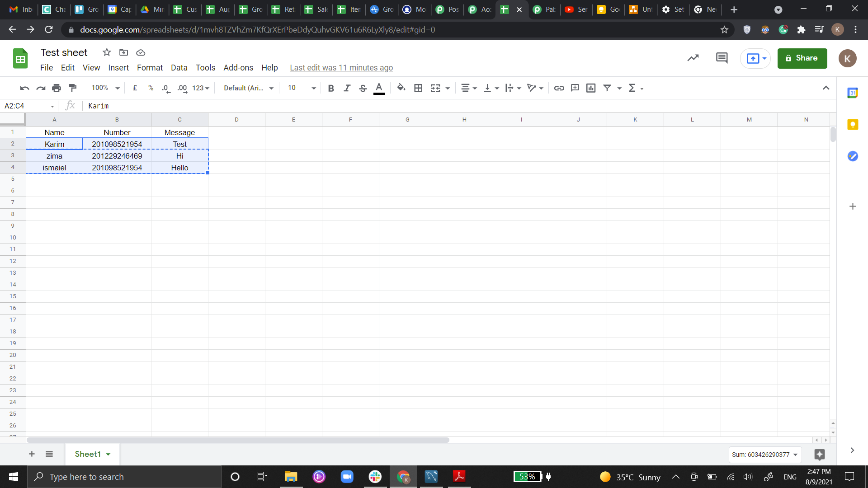Open 'Last edit was 11 minutes ago' link

click(341, 68)
